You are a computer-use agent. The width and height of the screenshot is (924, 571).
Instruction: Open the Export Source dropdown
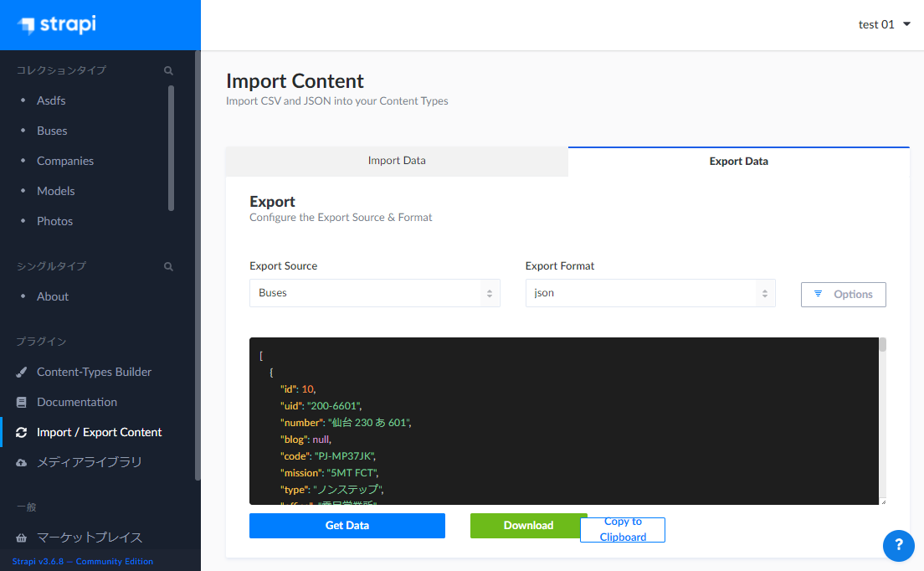click(374, 293)
